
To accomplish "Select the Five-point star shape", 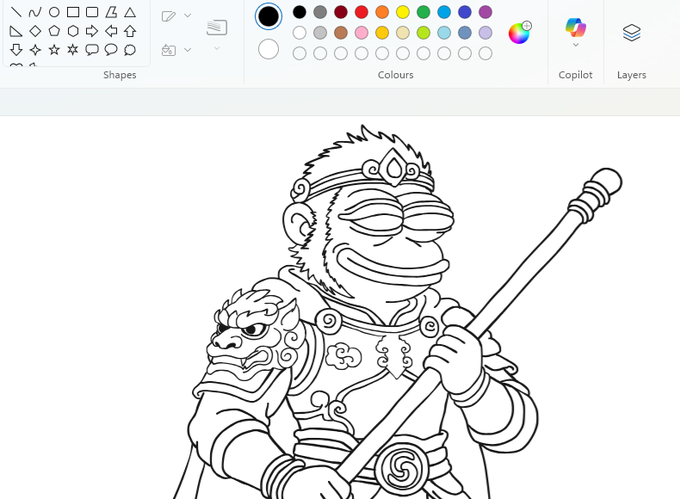I will [54, 50].
